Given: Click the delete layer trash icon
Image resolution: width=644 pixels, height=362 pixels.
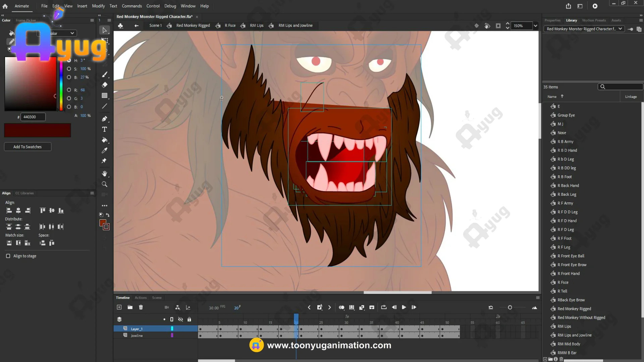Looking at the screenshot, I should [x=141, y=307].
